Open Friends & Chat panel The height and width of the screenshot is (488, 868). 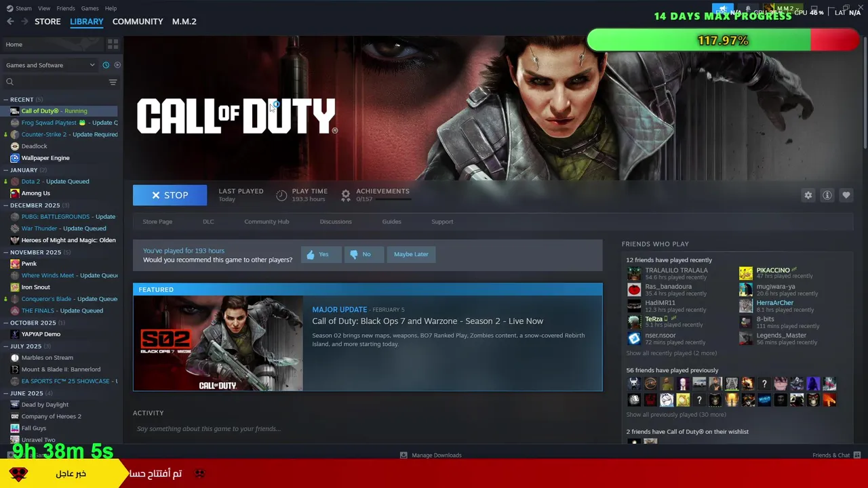click(836, 455)
